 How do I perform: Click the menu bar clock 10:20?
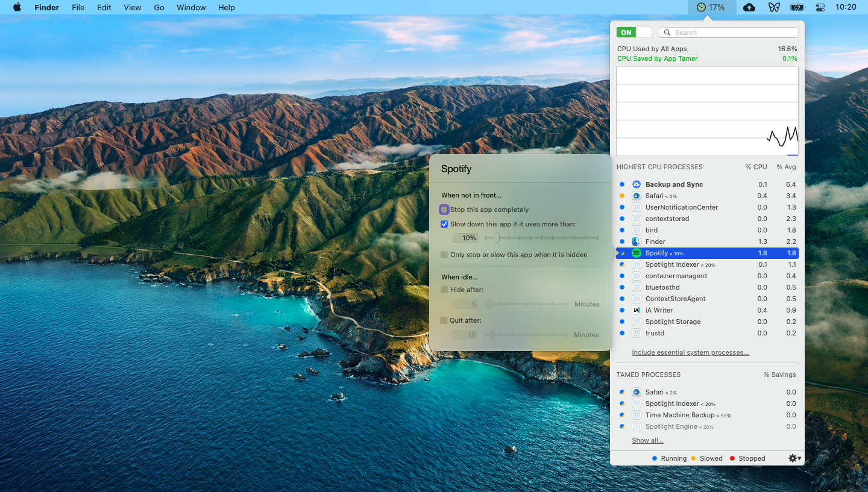tap(846, 7)
